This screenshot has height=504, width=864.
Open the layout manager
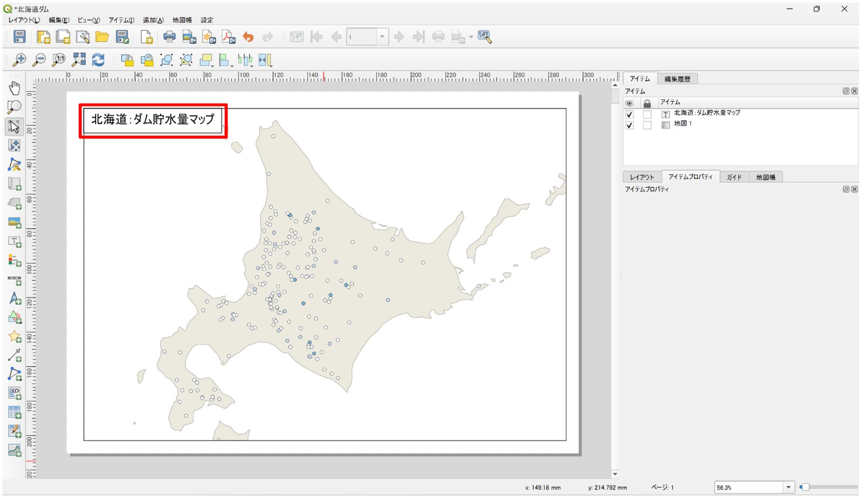point(83,37)
